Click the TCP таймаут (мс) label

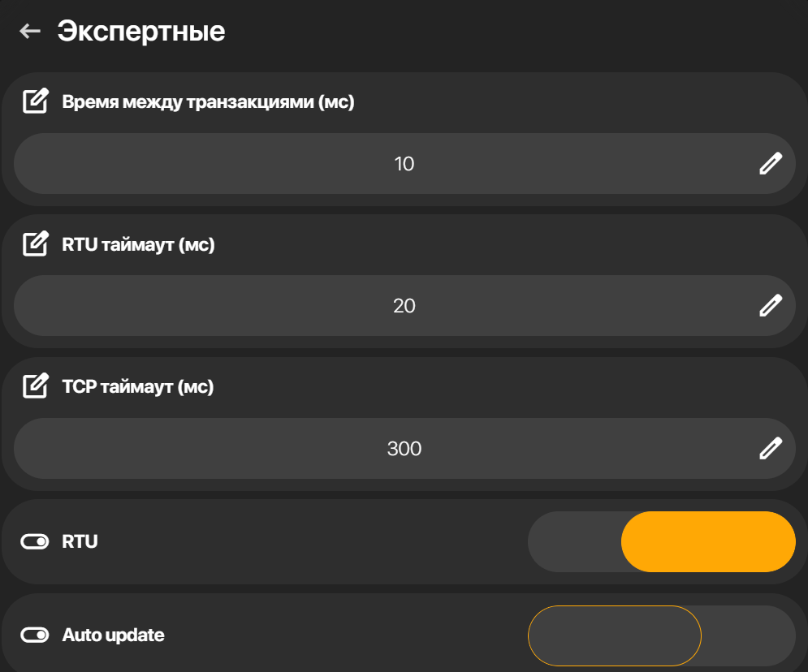point(137,386)
